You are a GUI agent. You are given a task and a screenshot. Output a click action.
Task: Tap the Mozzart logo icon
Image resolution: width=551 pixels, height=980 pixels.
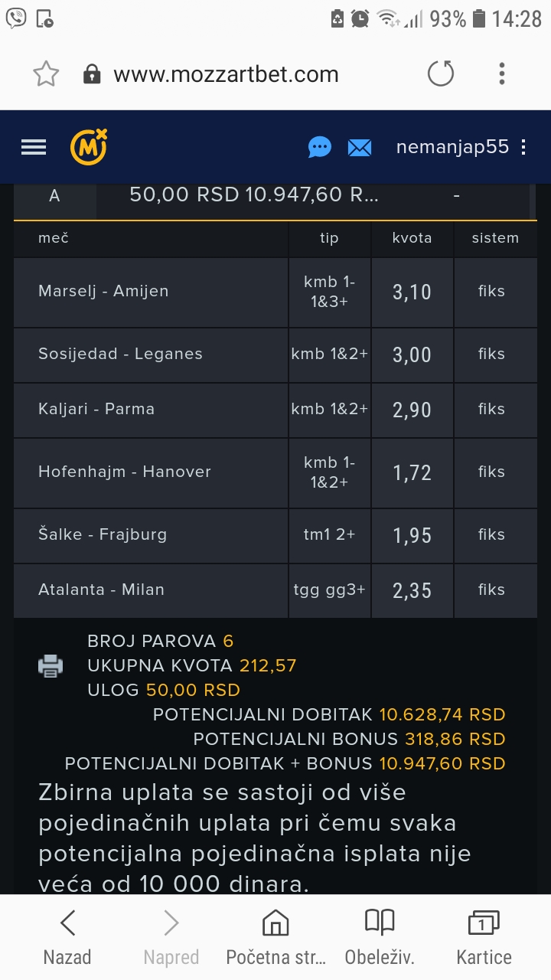click(89, 147)
